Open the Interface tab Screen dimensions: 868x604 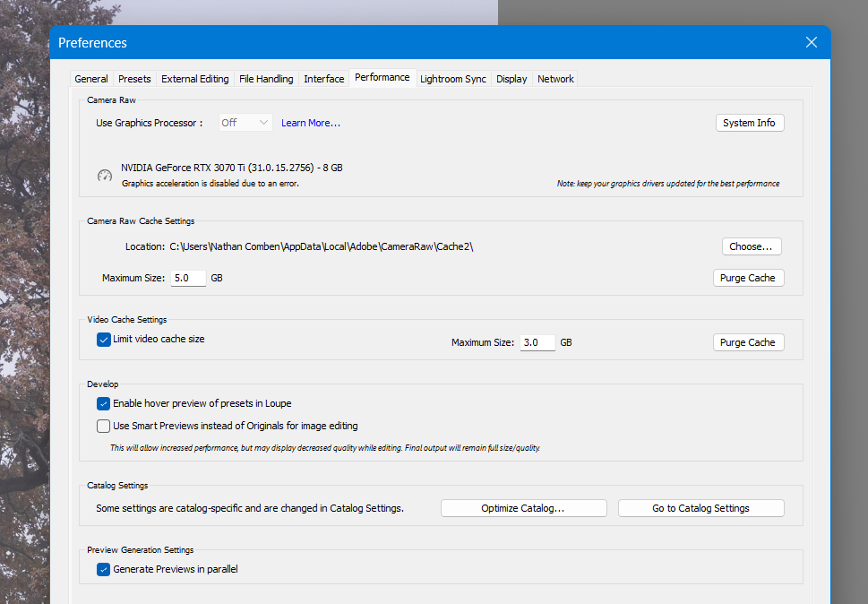tap(323, 78)
